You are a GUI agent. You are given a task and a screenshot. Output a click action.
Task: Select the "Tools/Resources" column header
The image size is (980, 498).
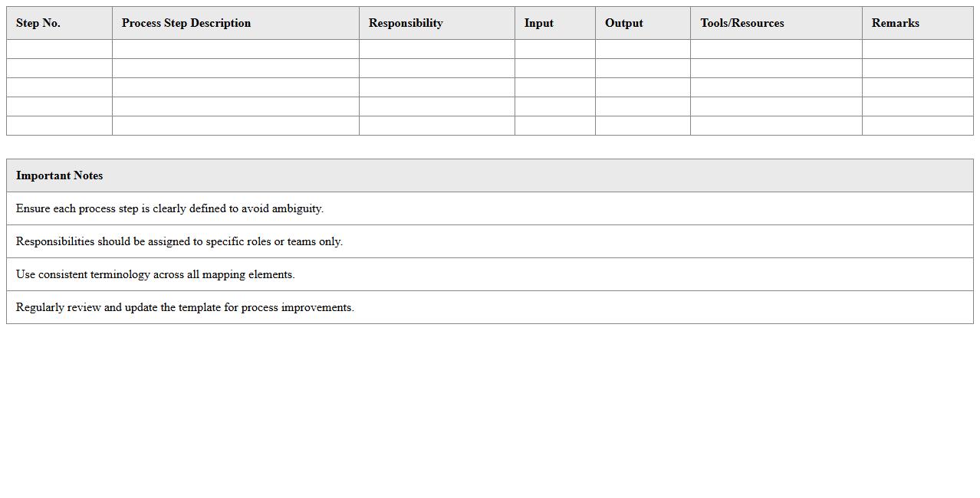click(742, 23)
